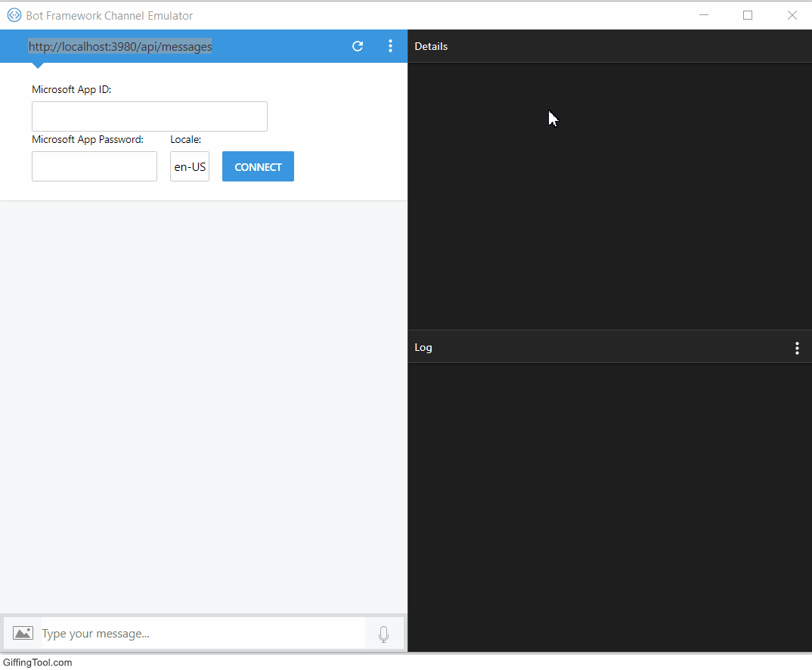Screen dimensions: 812x670
Task: Click the refresh conversation icon
Action: 358,46
